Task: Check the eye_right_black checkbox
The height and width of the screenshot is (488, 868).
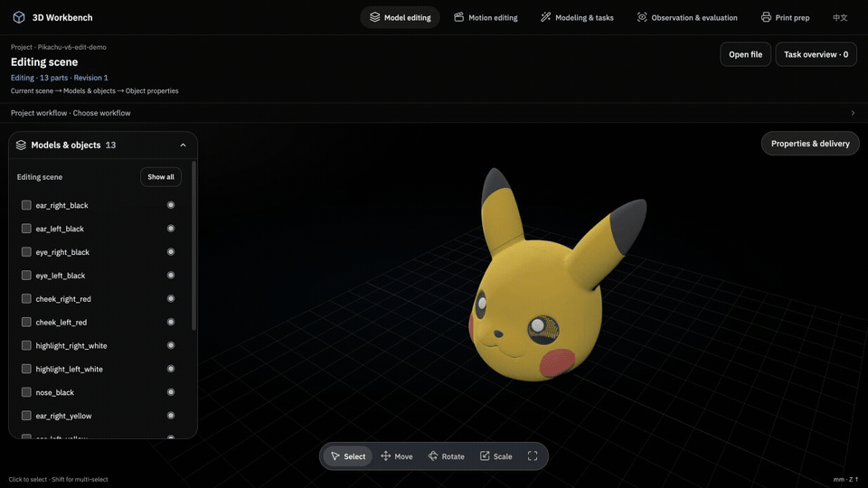Action: 26,252
